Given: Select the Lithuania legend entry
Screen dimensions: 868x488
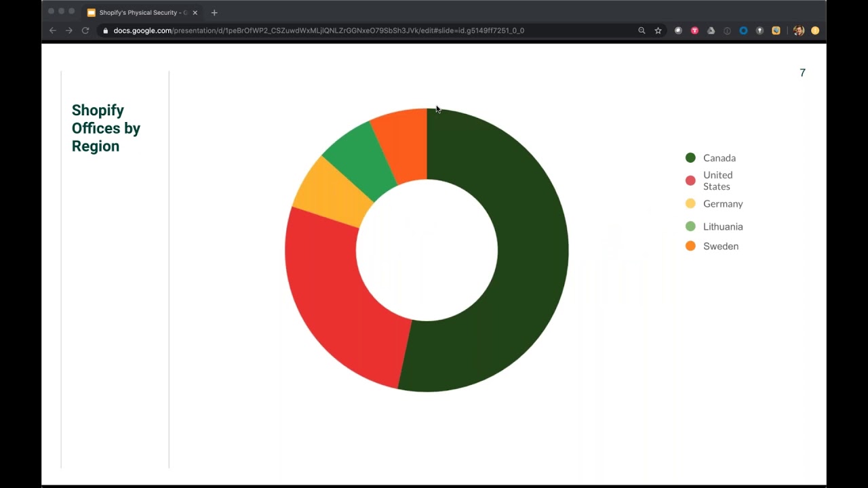Looking at the screenshot, I should [714, 226].
